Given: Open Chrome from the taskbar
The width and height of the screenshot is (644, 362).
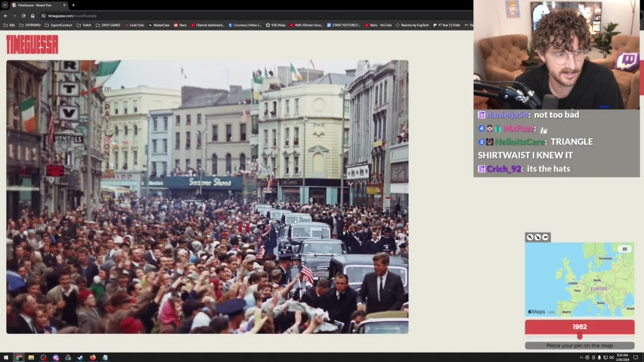Looking at the screenshot, I should [x=19, y=357].
